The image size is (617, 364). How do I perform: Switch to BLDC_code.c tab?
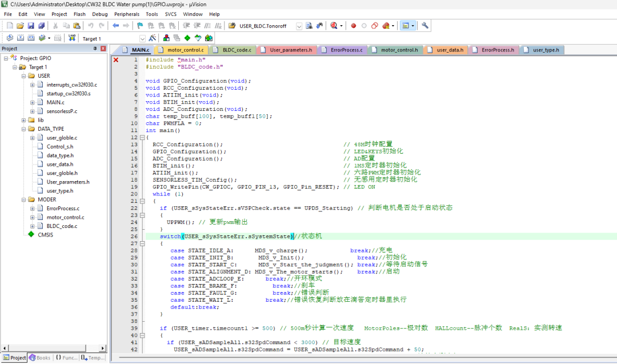pyautogui.click(x=233, y=50)
